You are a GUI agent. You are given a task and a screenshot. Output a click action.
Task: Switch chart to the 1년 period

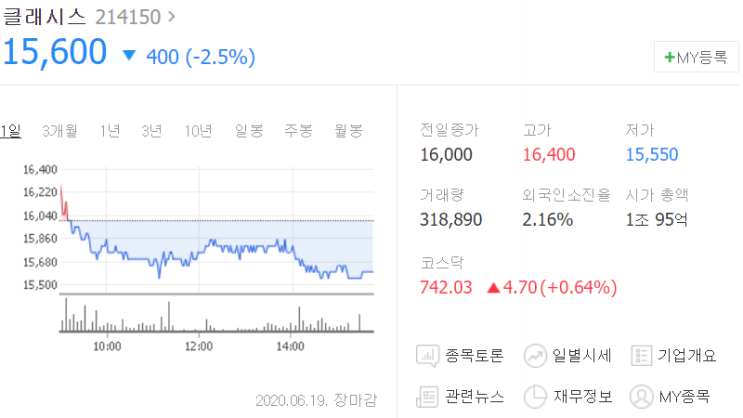point(110,131)
